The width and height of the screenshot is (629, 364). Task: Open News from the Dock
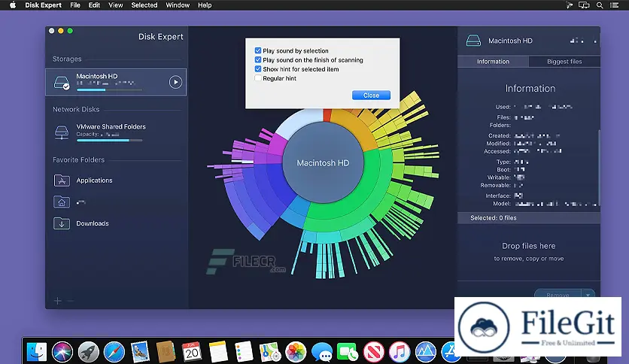373,352
